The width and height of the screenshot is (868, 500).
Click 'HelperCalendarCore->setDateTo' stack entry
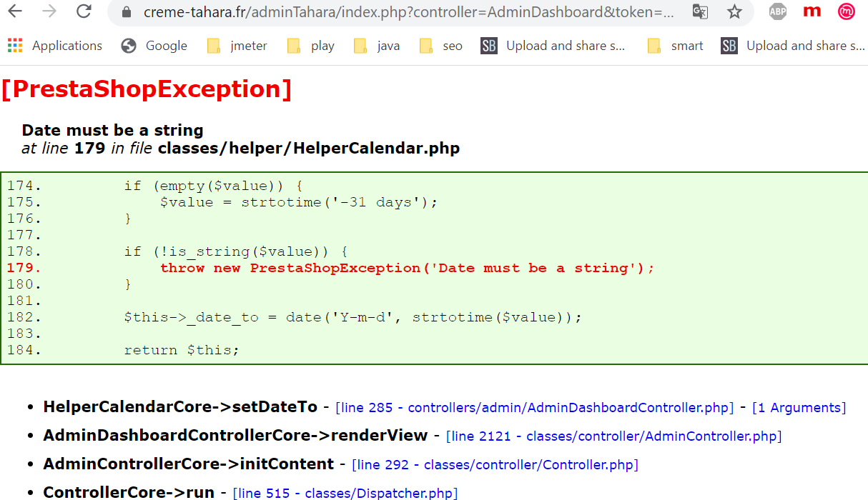[x=180, y=407]
